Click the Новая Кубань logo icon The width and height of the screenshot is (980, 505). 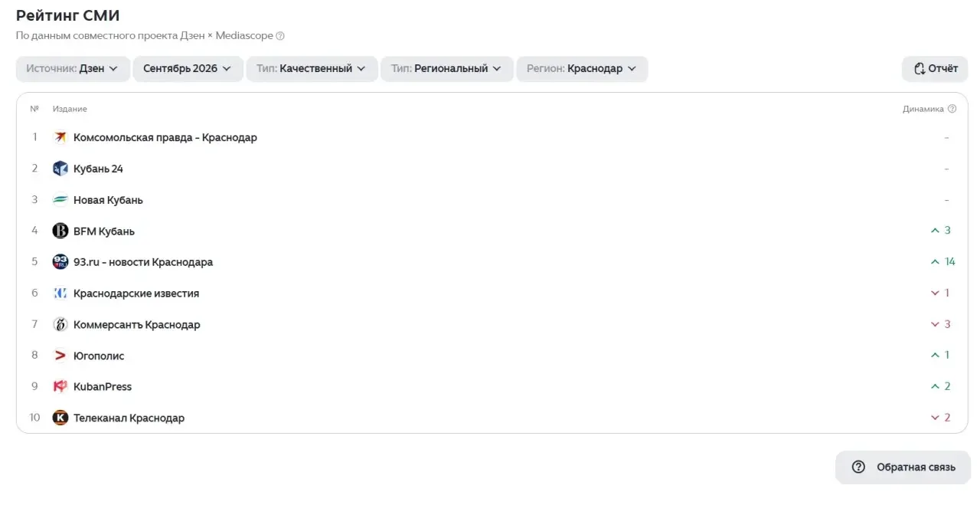tap(60, 200)
